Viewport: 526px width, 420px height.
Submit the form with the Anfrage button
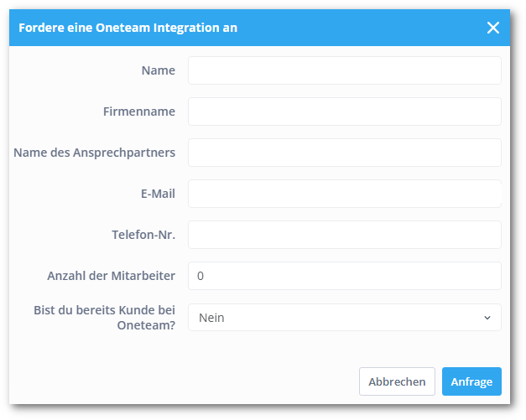(x=471, y=381)
